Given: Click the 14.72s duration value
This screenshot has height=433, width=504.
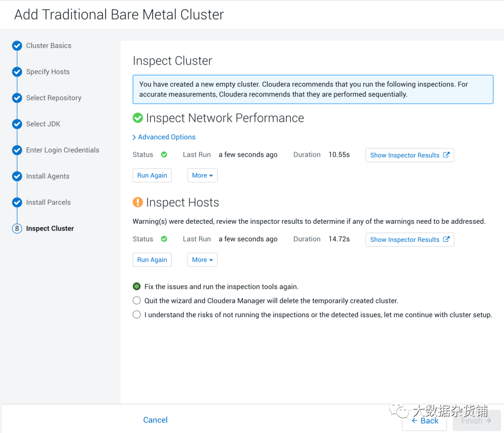Looking at the screenshot, I should pyautogui.click(x=339, y=239).
